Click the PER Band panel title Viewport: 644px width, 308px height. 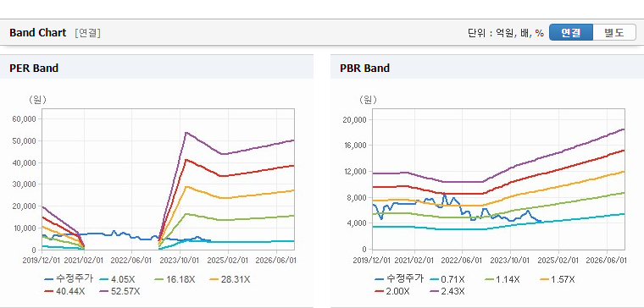click(34, 68)
